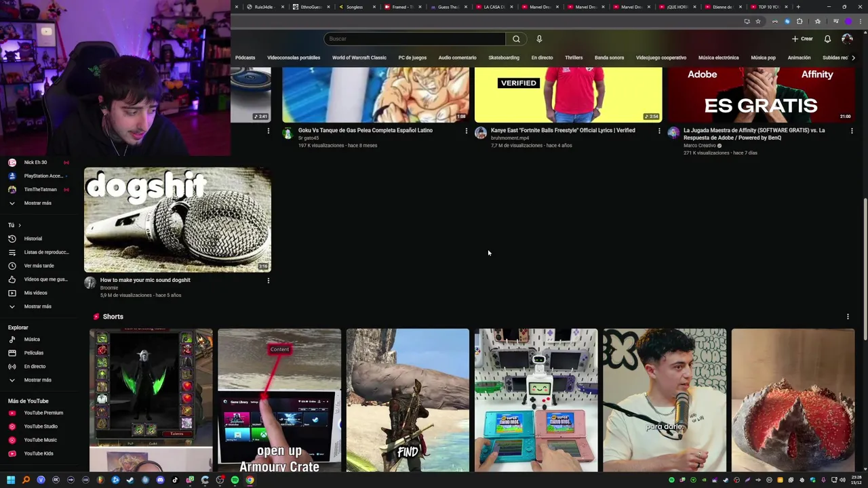Select the Animación chip
868x488 pixels.
point(799,58)
